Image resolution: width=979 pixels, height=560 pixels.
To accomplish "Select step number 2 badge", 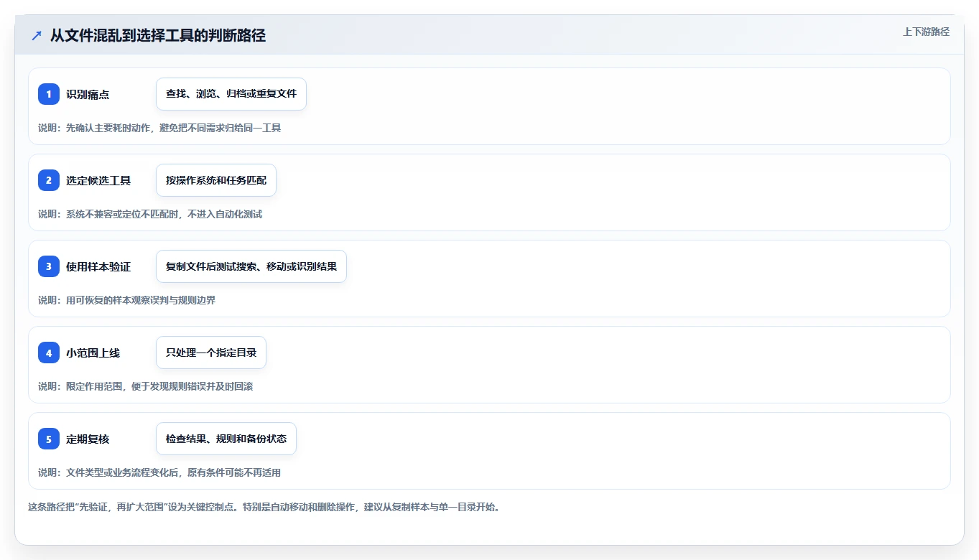I will pos(49,180).
